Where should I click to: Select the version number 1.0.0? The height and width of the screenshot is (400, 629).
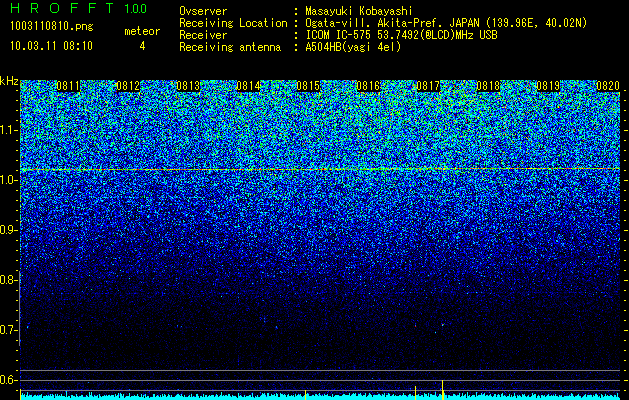136,8
